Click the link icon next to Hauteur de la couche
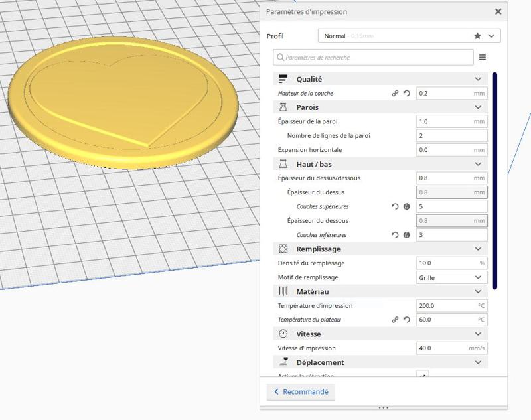This screenshot has width=531, height=420. (395, 93)
